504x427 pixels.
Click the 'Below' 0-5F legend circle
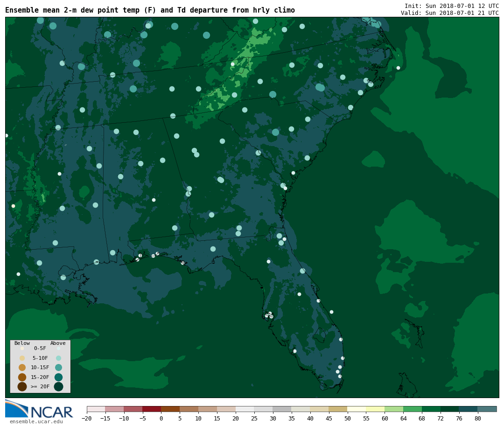click(x=22, y=348)
